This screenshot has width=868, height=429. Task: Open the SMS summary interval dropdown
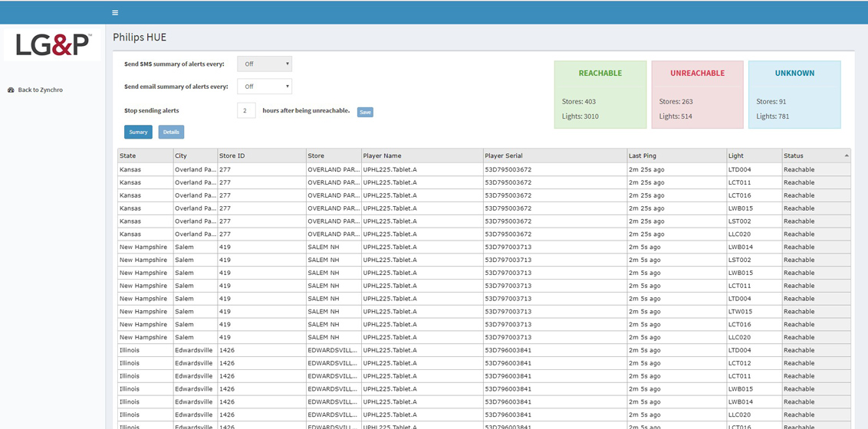click(265, 64)
